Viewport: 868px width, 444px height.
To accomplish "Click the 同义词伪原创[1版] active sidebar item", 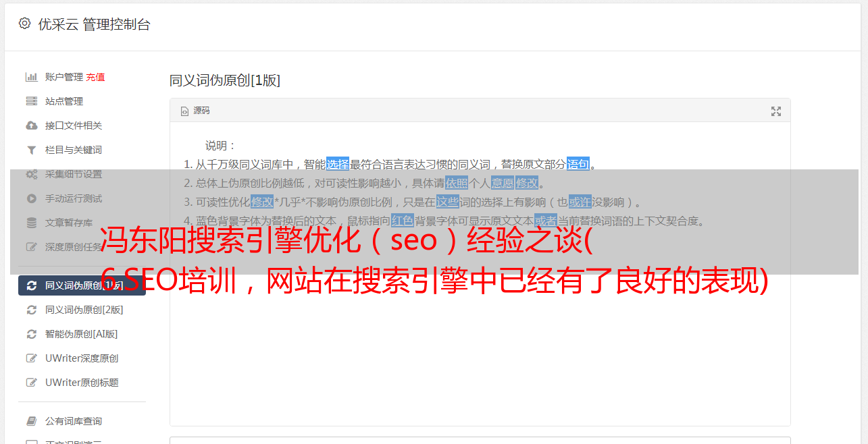I will [82, 285].
